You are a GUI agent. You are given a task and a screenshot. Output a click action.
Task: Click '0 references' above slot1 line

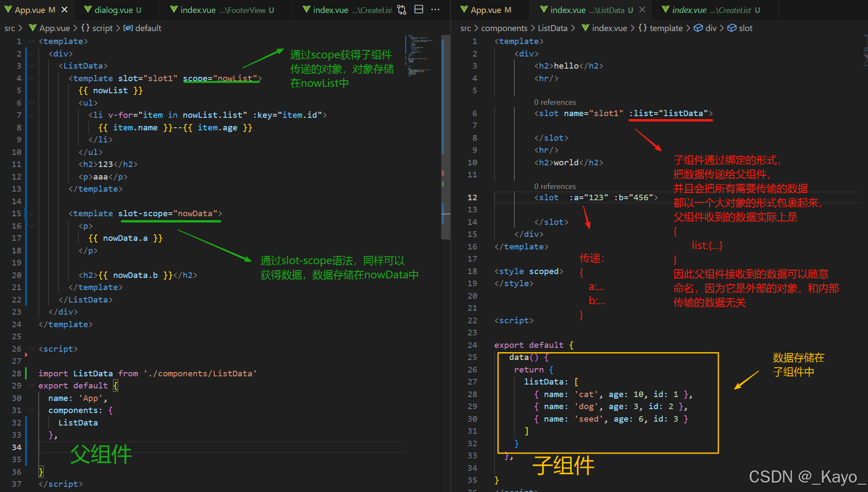[555, 102]
